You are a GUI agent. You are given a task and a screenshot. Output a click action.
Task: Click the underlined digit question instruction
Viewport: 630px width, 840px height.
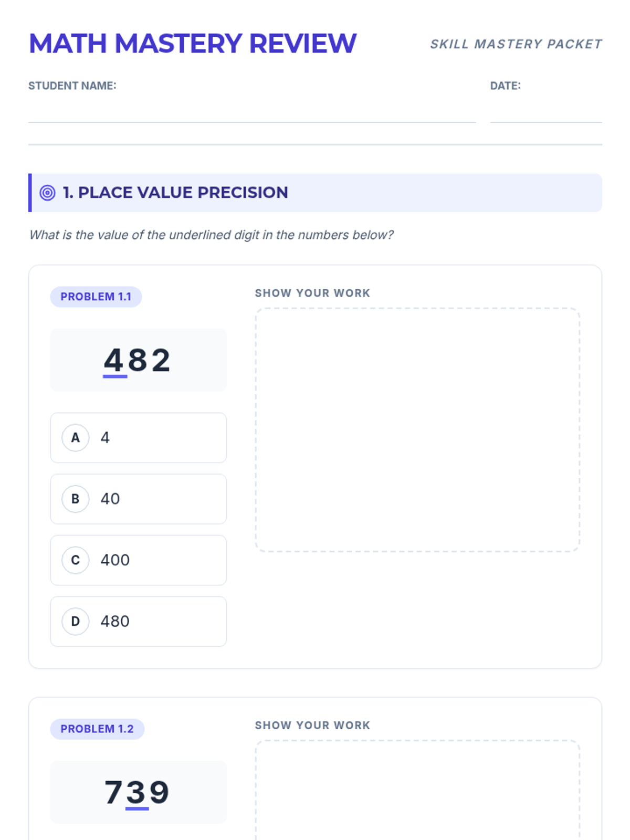click(211, 235)
